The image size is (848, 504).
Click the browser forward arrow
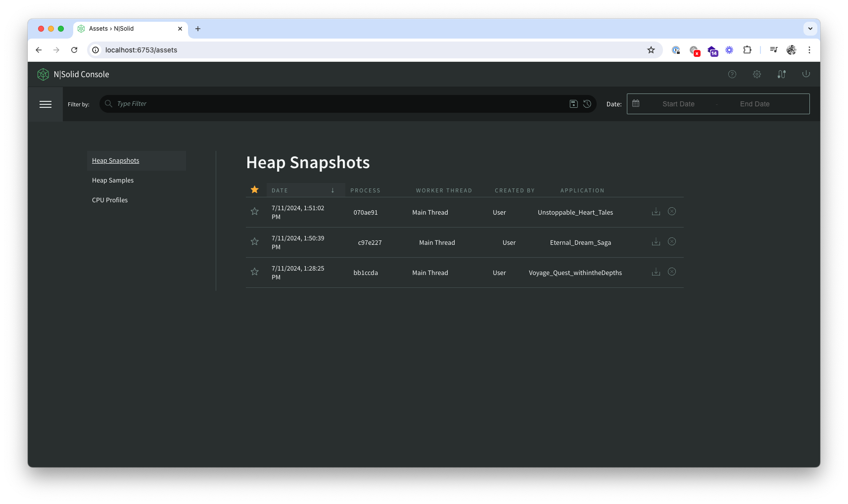click(56, 50)
